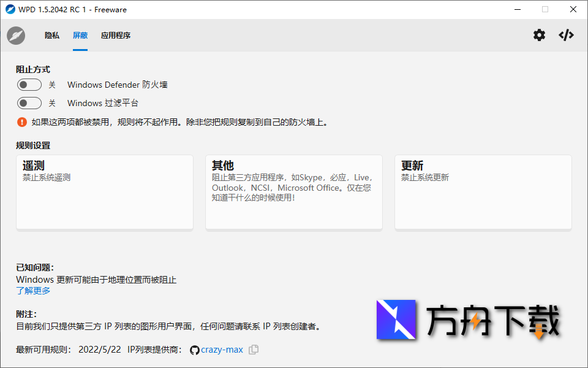Minimize the WPD window

518,9
